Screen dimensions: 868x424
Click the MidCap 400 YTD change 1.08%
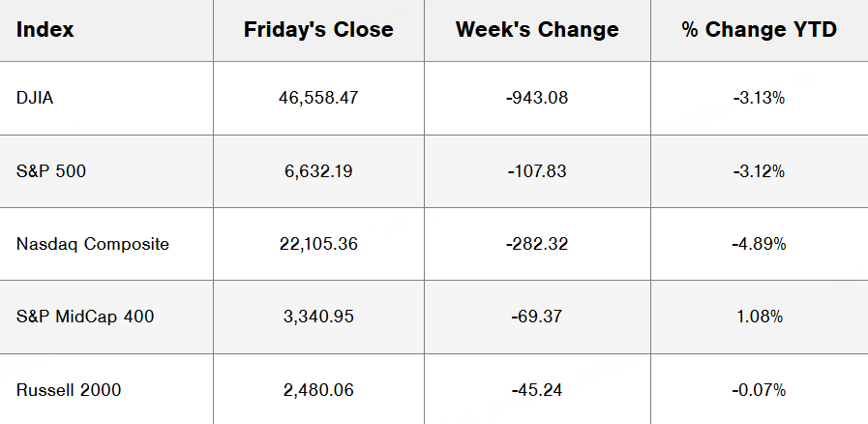[759, 317]
